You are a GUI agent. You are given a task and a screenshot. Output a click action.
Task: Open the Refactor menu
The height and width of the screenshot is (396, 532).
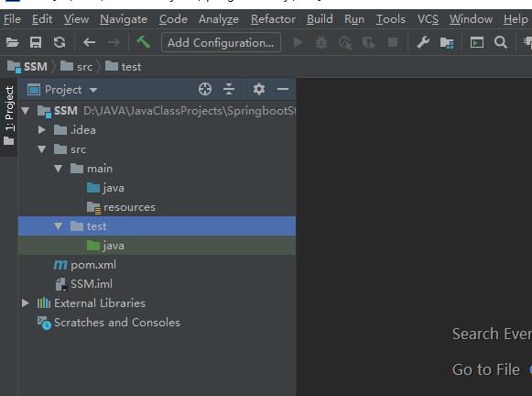tap(273, 19)
